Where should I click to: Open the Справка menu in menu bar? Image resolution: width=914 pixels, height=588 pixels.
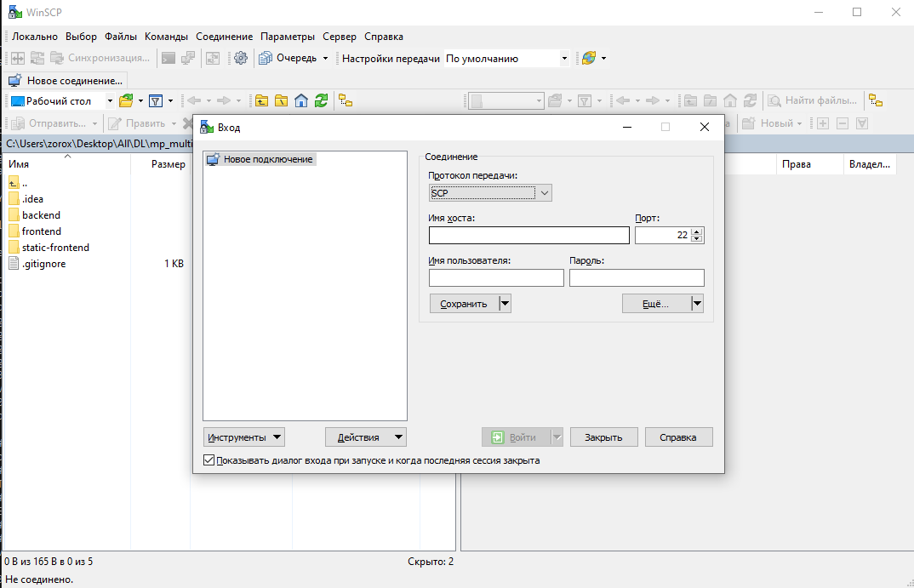pyautogui.click(x=384, y=36)
